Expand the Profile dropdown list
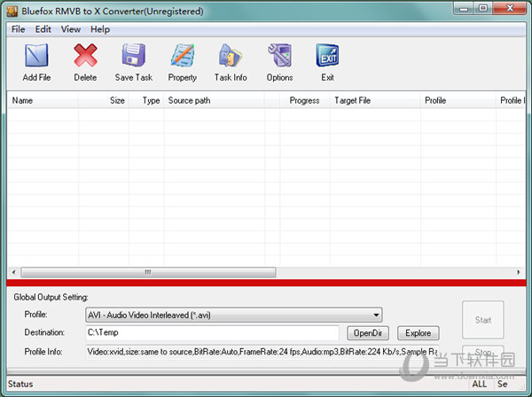Screen dimensions: 532x397 (376, 315)
